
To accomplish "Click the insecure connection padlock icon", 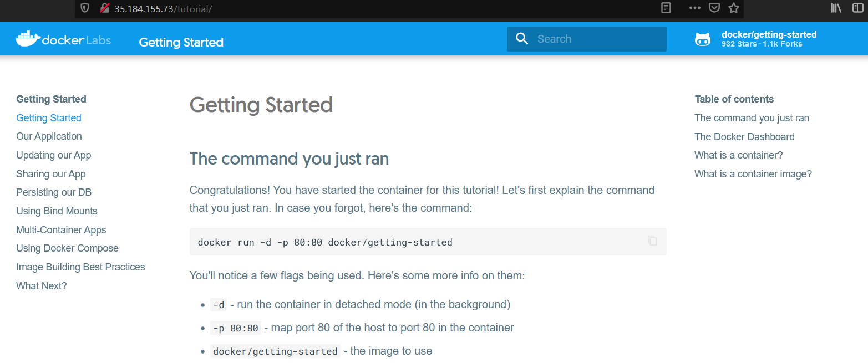I will pos(104,8).
